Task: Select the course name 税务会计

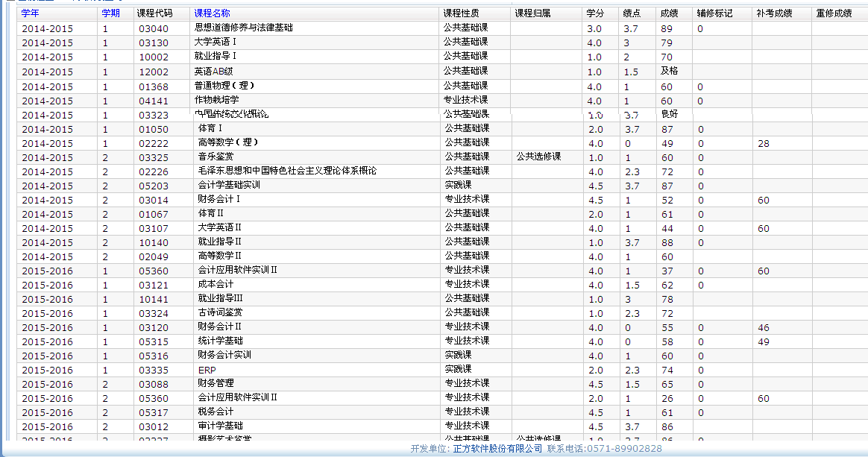Action: [216, 412]
